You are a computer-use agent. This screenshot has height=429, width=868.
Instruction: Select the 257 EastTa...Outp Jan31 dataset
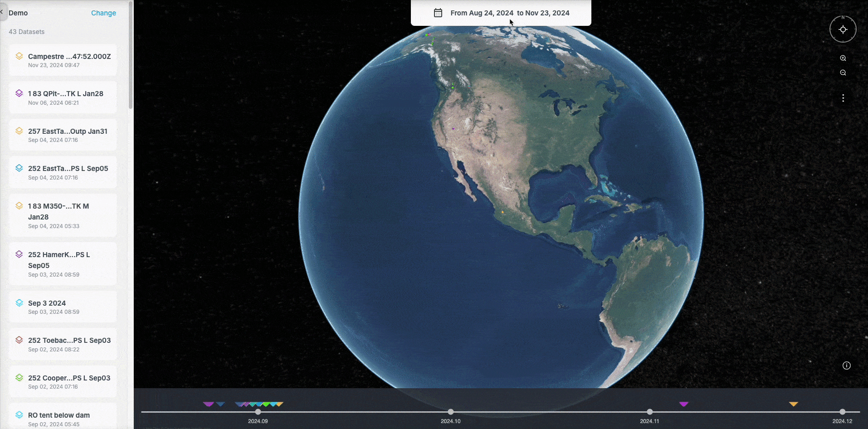pos(63,135)
